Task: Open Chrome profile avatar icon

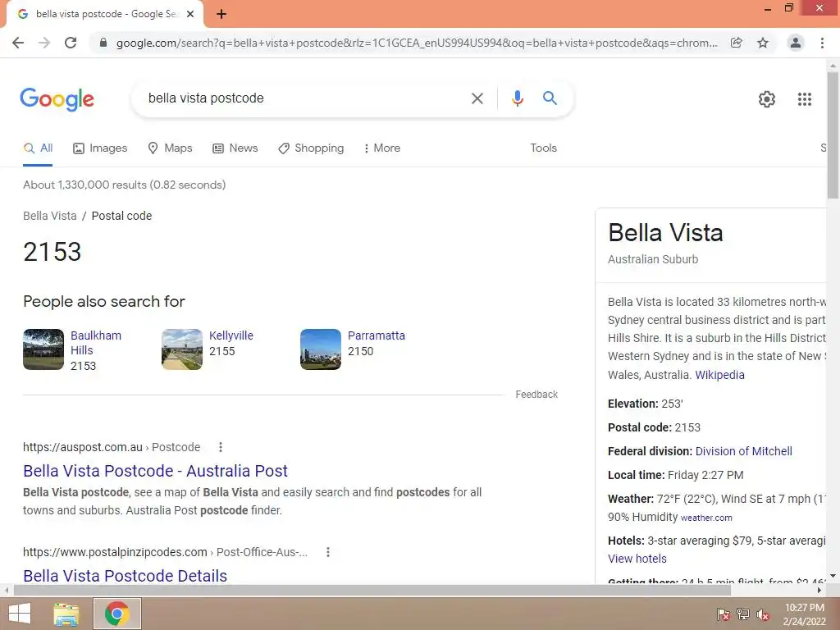Action: (x=796, y=43)
